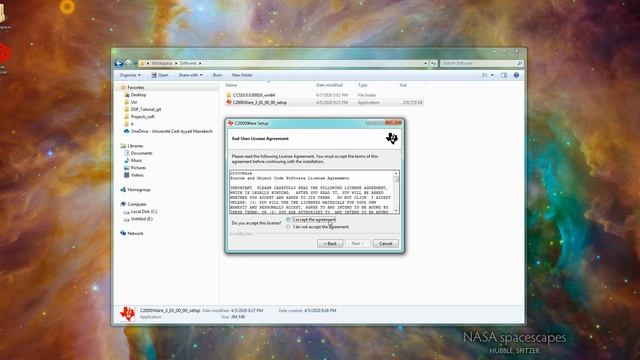The height and width of the screenshot is (360, 640).
Task: Open Local Disk (C:) in navigation pane
Action: coord(144,211)
